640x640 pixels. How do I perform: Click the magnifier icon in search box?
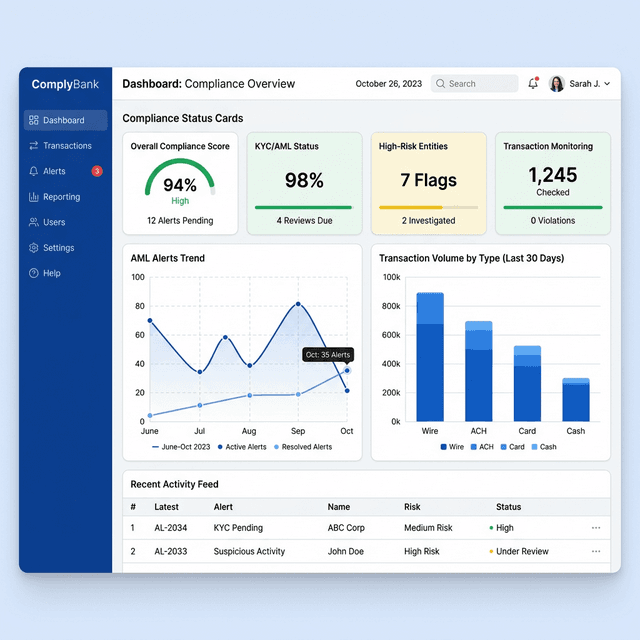tap(440, 84)
